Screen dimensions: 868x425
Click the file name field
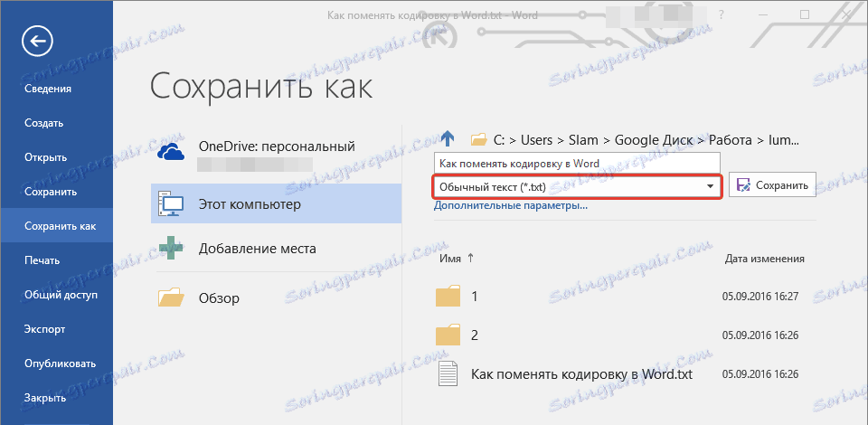[576, 164]
